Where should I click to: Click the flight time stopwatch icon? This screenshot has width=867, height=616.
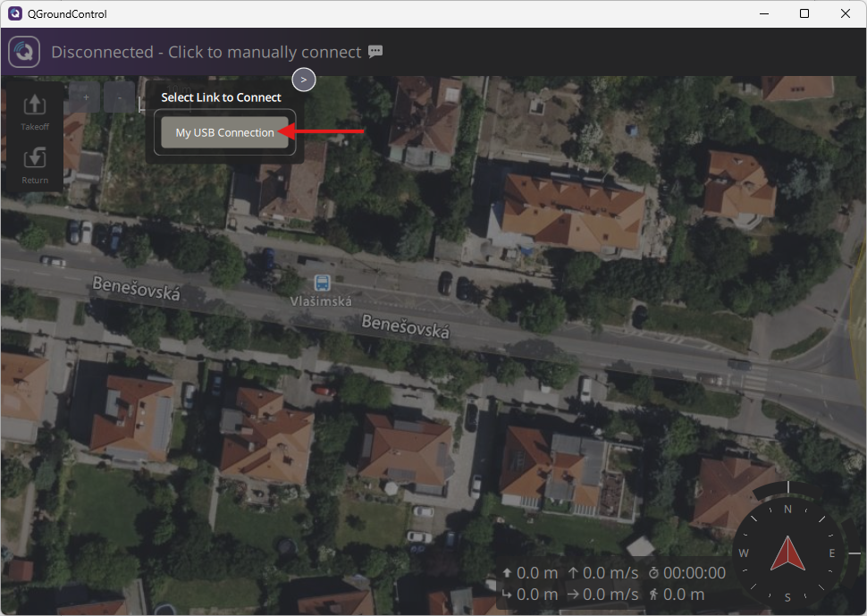[654, 573]
